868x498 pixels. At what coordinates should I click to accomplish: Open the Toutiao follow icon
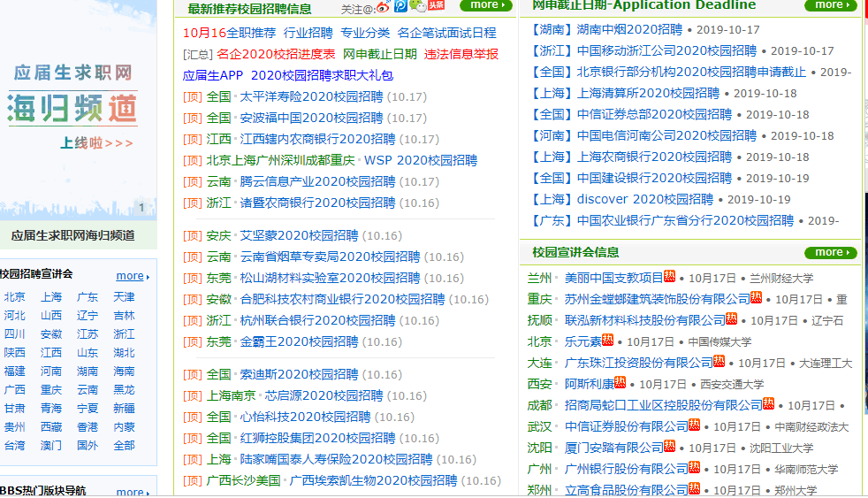pos(437,5)
